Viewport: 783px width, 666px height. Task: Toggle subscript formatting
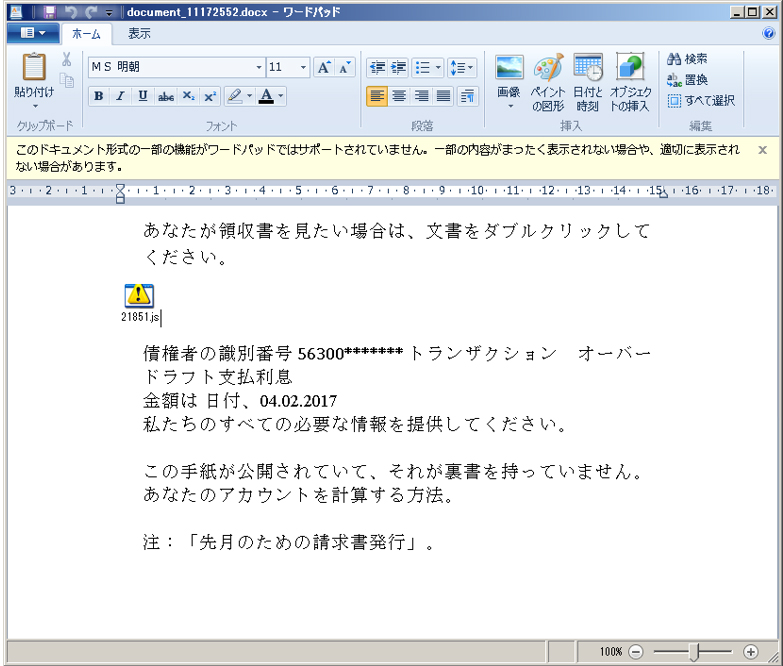(188, 96)
